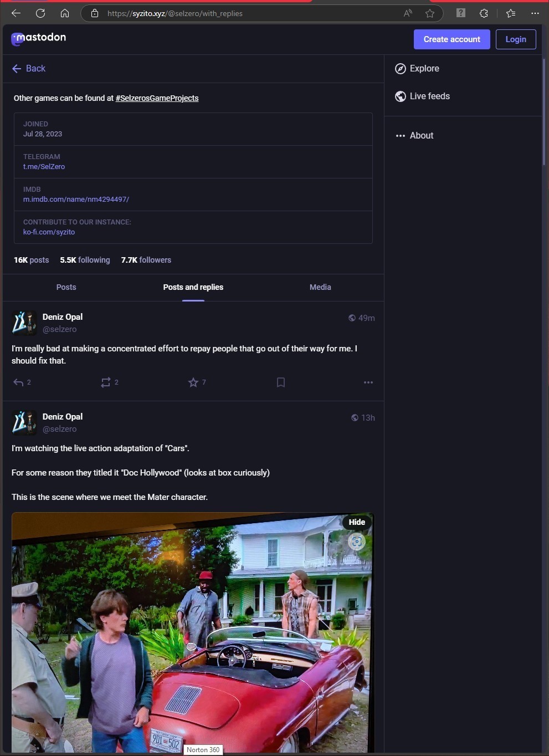This screenshot has height=756, width=549.
Task: Hide the Doc Hollywood image media
Action: [x=357, y=522]
